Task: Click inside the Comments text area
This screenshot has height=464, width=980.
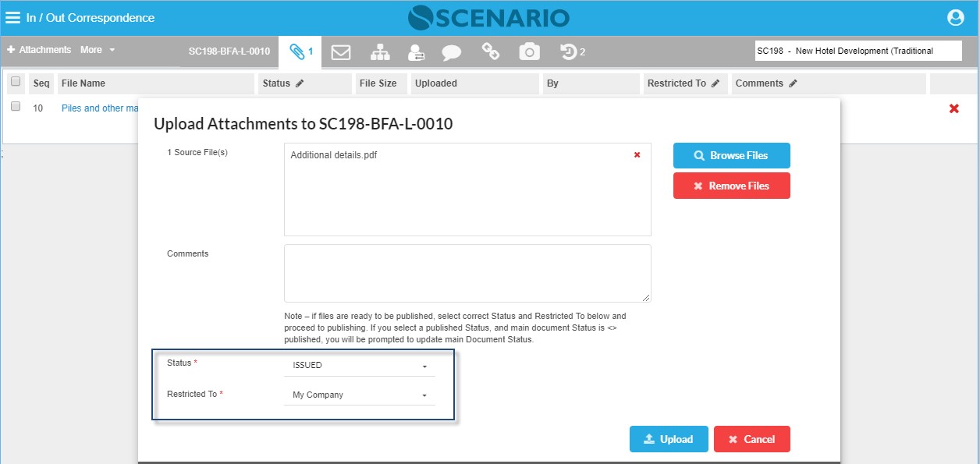Action: coord(467,273)
